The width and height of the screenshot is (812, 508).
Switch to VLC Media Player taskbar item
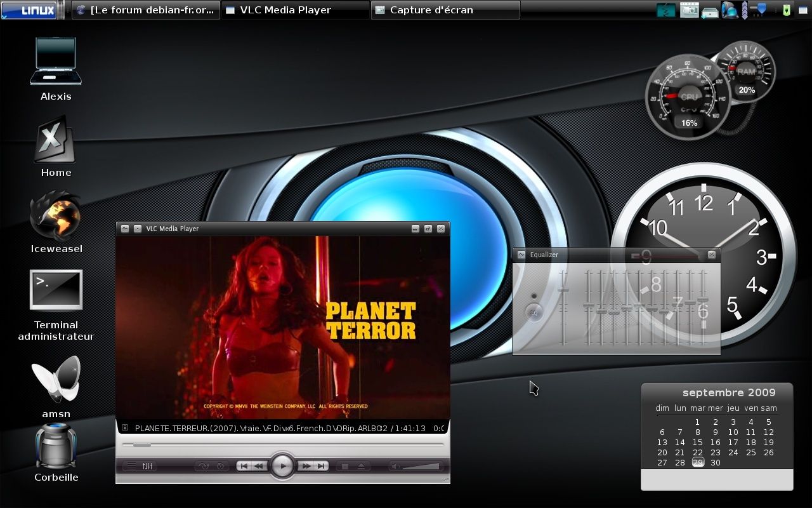pos(296,10)
